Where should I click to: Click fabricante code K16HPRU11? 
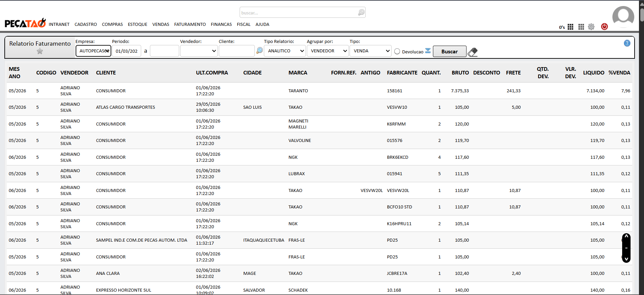[x=399, y=224]
